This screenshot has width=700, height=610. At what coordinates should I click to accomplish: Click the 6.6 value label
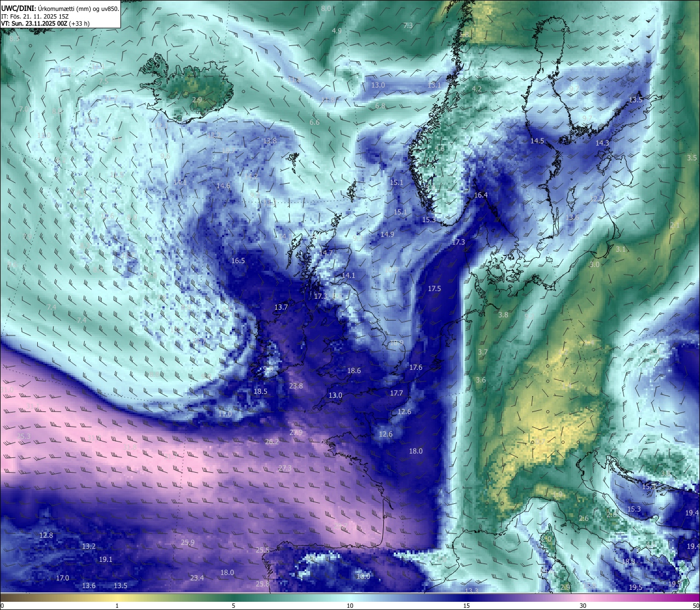pyautogui.click(x=314, y=123)
